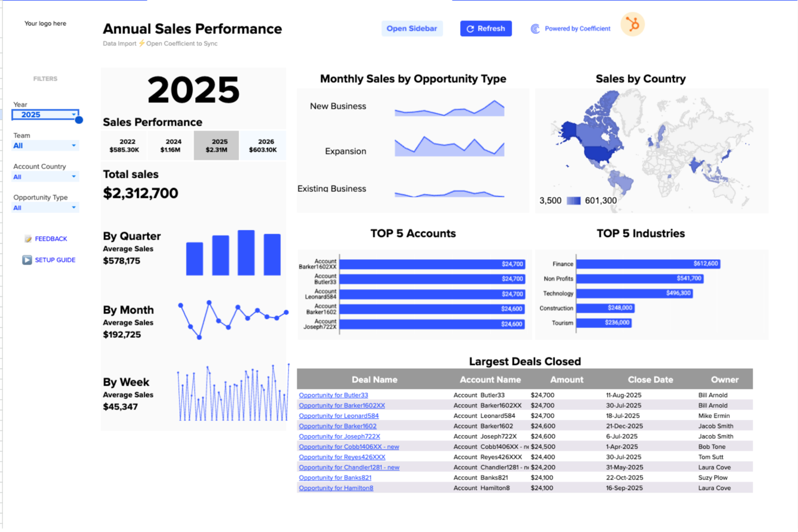This screenshot has height=532, width=798.
Task: Click the circular refresh arrow icon
Action: [x=470, y=29]
